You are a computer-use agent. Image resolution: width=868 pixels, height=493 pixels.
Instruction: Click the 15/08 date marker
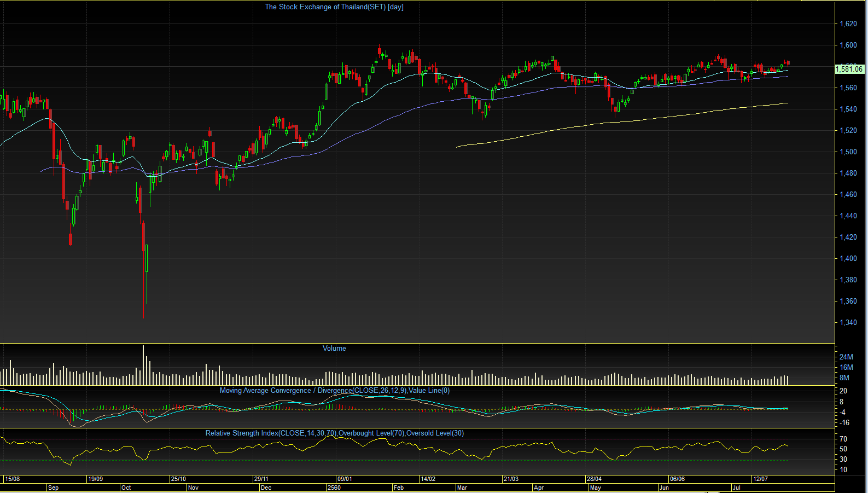(x=12, y=479)
